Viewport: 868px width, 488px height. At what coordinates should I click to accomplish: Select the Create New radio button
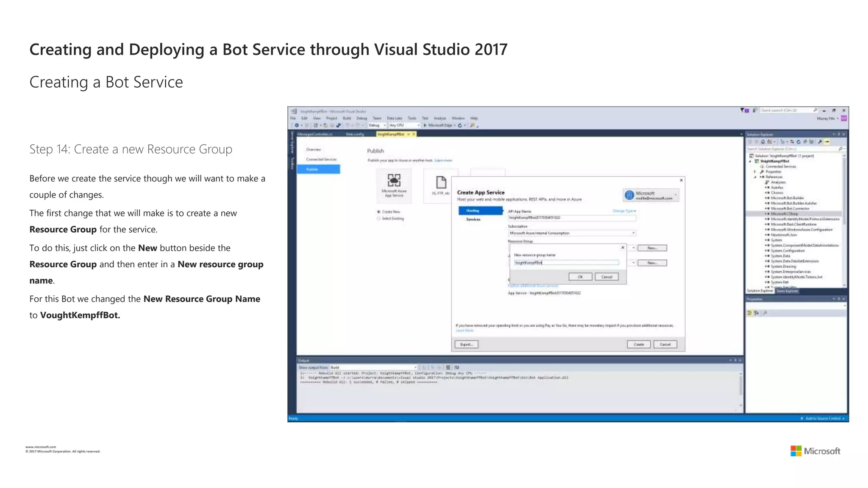378,212
